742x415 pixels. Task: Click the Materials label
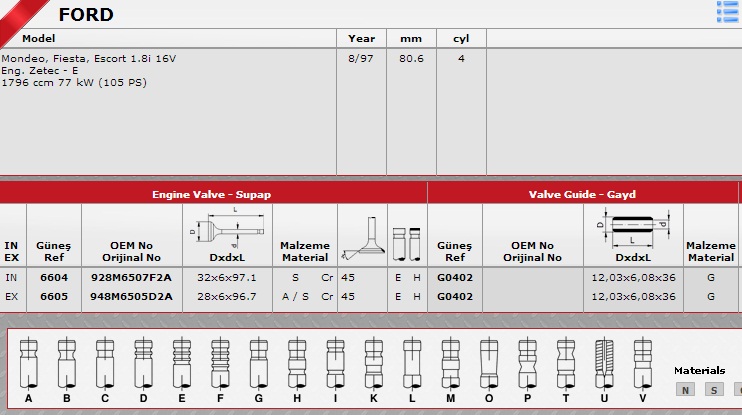pos(699,370)
